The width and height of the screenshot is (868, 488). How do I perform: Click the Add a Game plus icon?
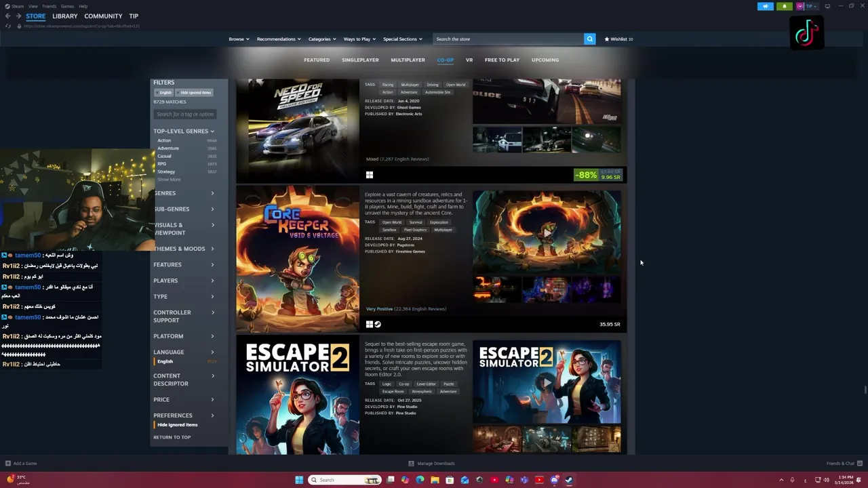coord(8,464)
